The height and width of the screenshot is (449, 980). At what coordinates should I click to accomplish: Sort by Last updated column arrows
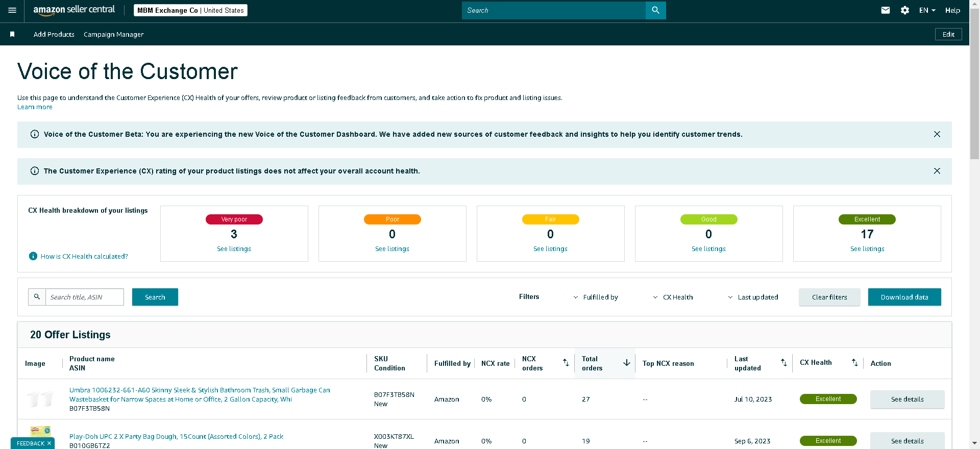[784, 363]
